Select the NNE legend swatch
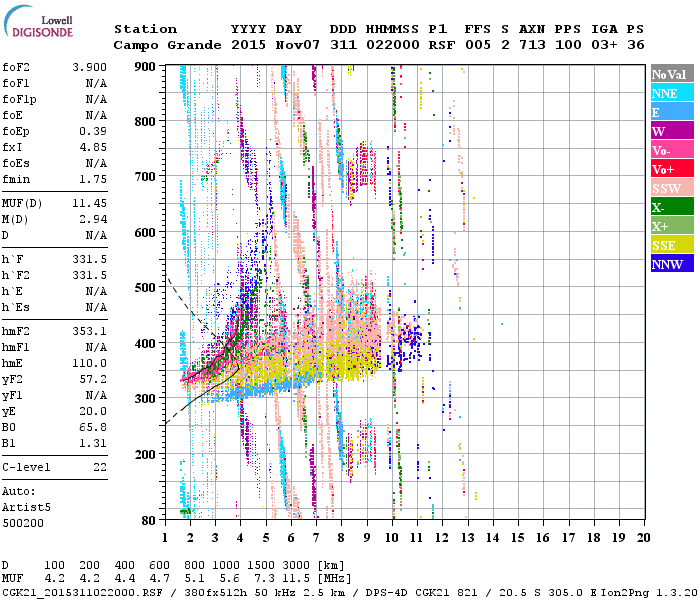Viewport: 700px width, 600px height. pos(672,93)
